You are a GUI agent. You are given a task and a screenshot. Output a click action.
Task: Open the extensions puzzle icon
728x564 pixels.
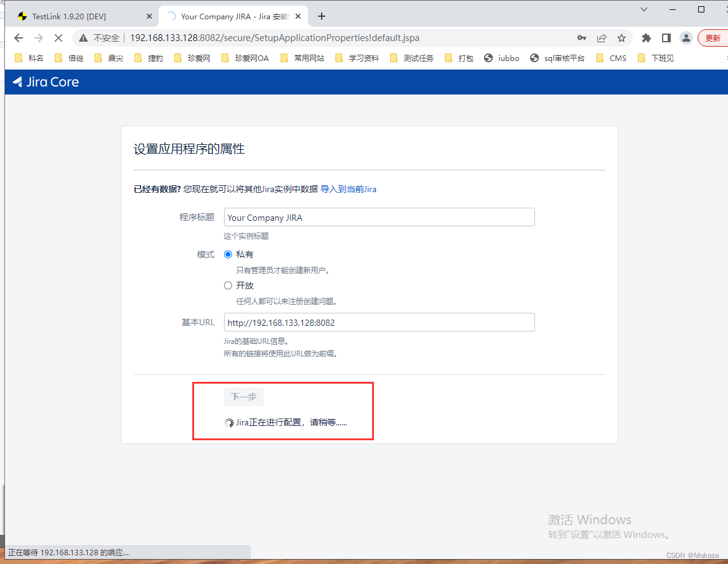coord(646,38)
